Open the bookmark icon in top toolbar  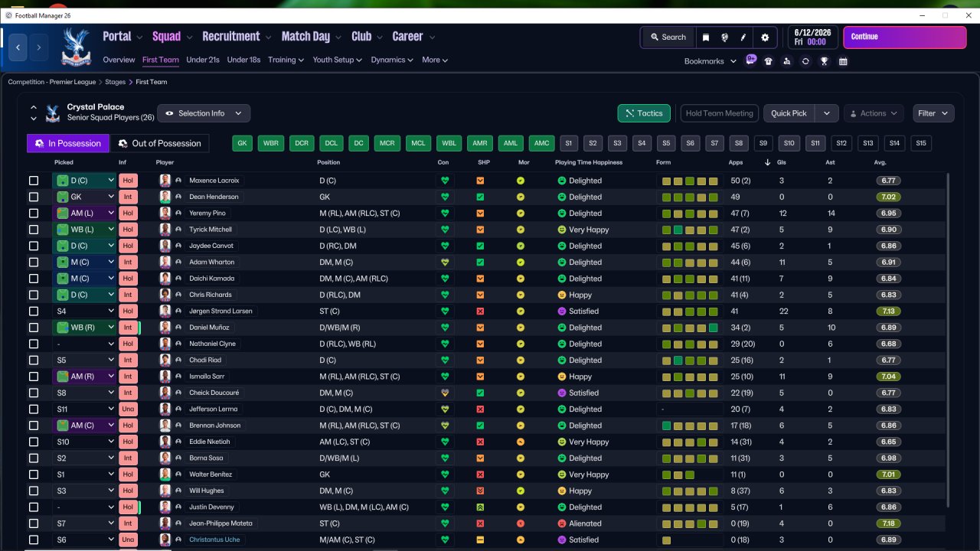[706, 37]
